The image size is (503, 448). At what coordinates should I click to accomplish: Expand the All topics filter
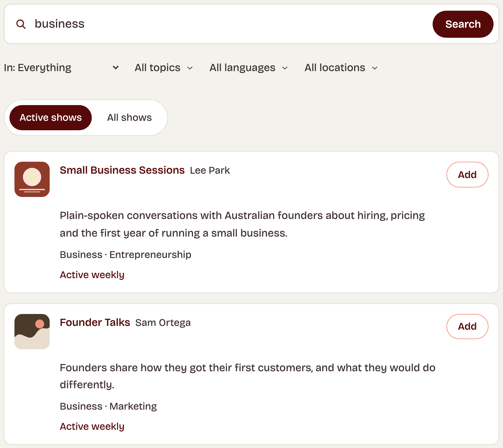click(x=164, y=68)
